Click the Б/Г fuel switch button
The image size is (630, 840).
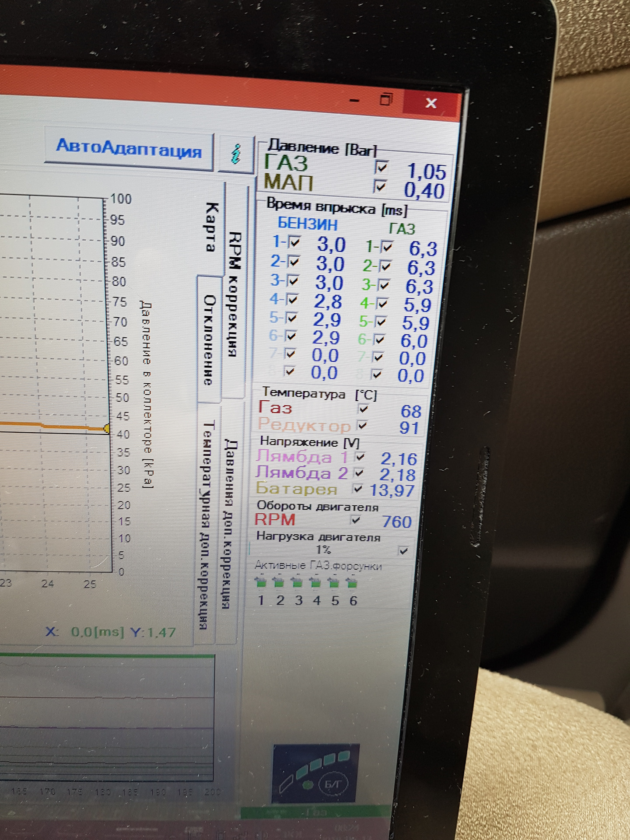pos(334,784)
